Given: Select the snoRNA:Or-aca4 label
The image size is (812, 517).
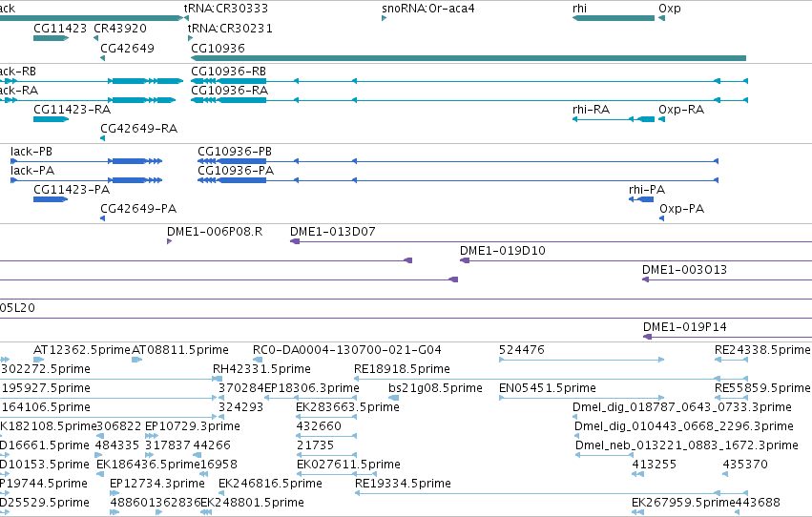Looking at the screenshot, I should [428, 9].
